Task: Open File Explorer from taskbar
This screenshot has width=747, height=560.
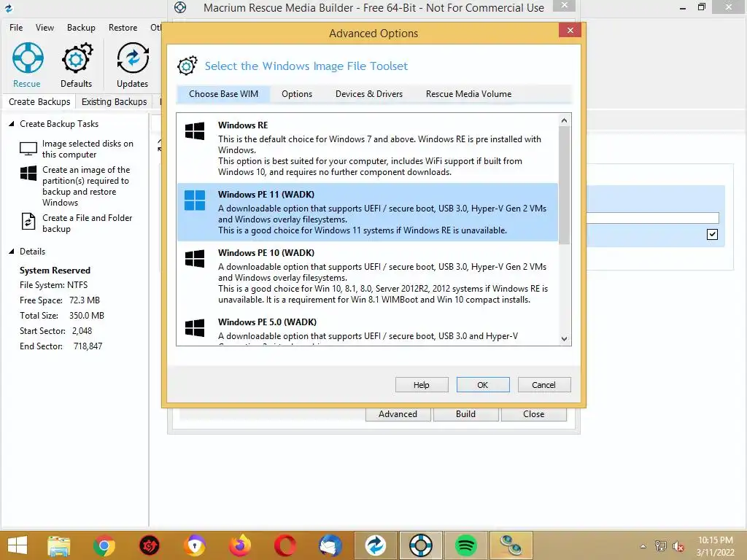Action: coord(58,545)
